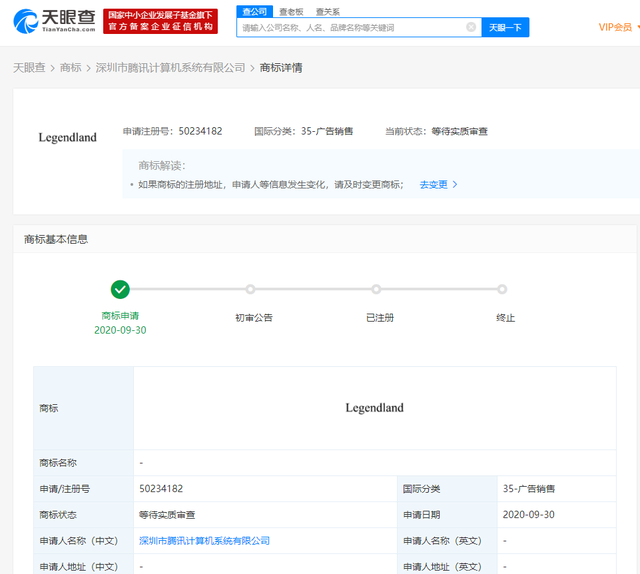Select the 查关系 search tab

328,12
